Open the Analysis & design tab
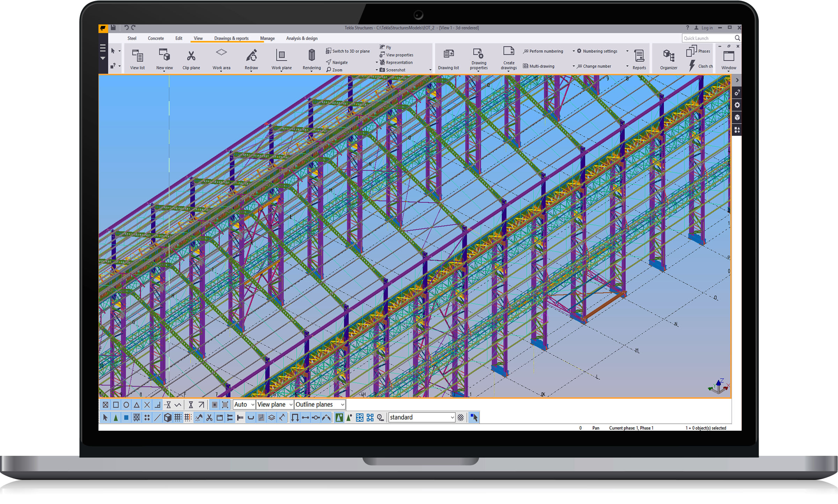 (302, 38)
